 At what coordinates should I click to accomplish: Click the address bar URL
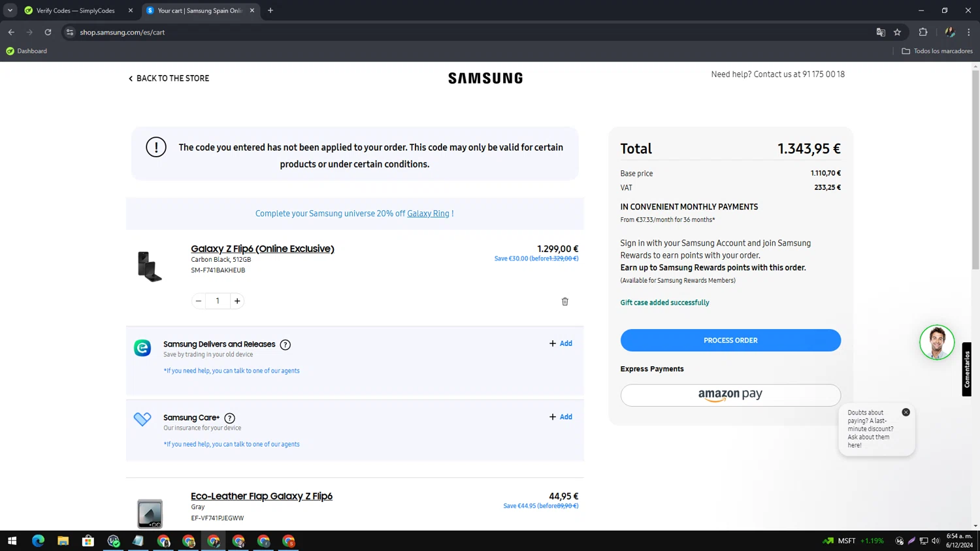point(122,32)
